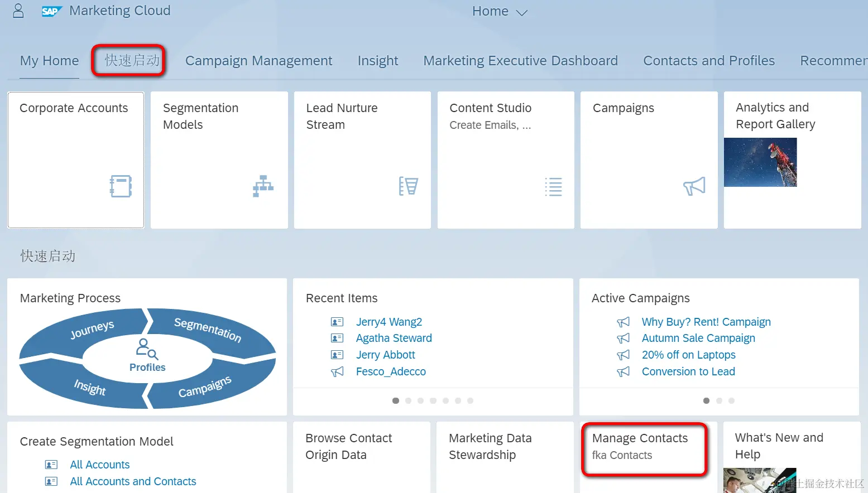Screen dimensions: 868x493
Task: Open the Corporate Accounts tile title
Action: pos(74,108)
